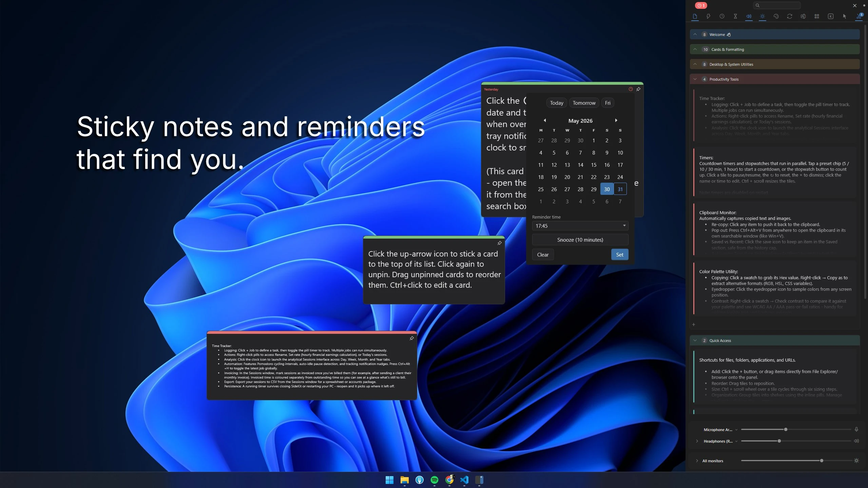Set the reminder

[620, 255]
